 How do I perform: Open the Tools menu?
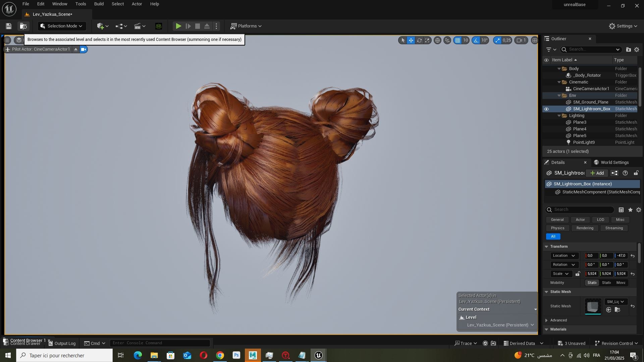click(81, 4)
